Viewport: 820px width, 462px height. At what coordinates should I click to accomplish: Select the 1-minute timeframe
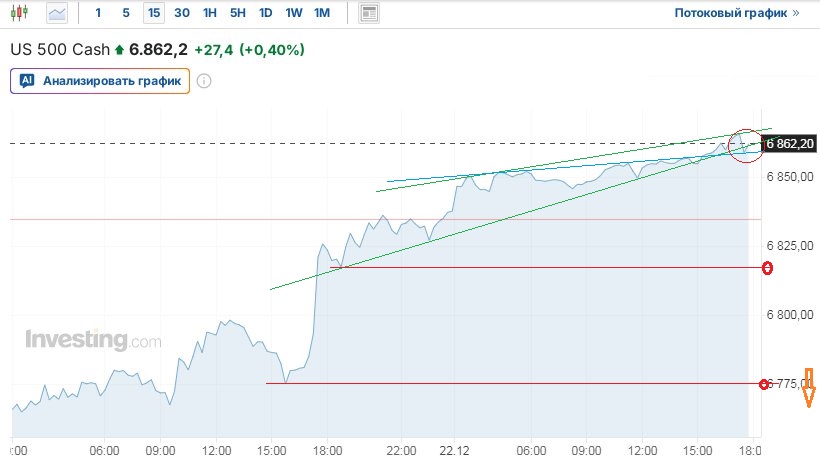pyautogui.click(x=98, y=13)
